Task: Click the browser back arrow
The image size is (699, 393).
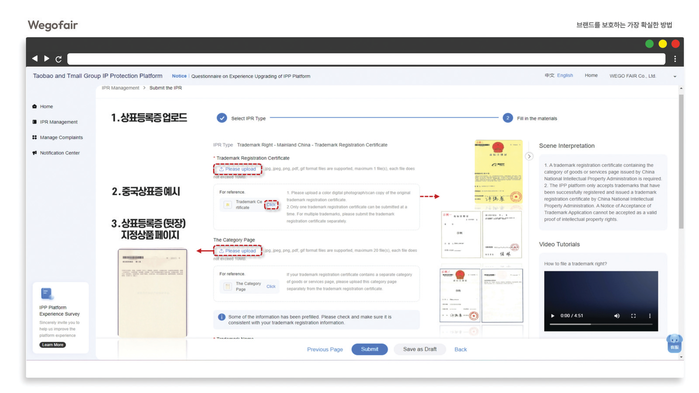Action: click(x=35, y=58)
